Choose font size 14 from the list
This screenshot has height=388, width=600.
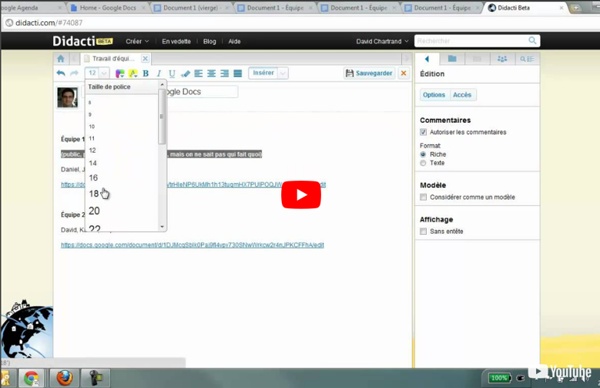click(x=93, y=163)
